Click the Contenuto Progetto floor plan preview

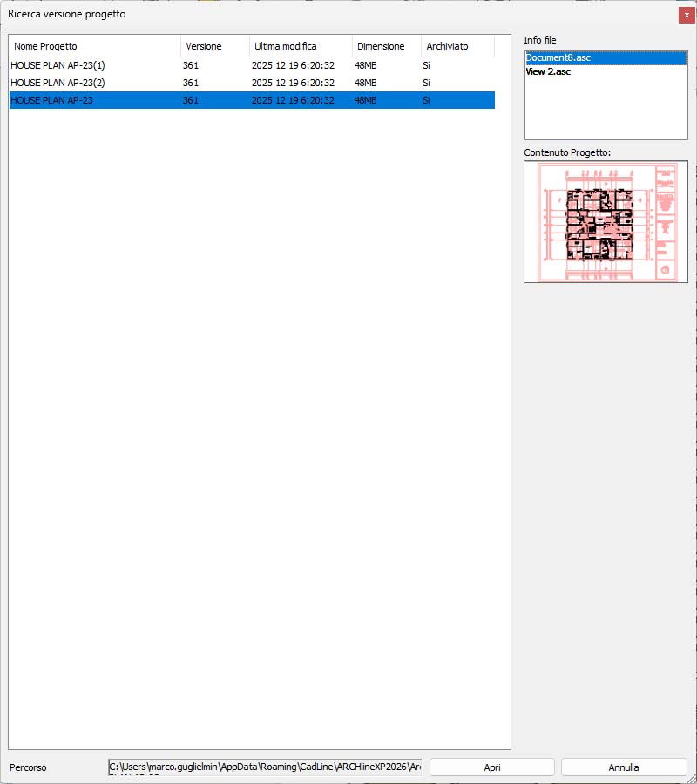coord(606,221)
